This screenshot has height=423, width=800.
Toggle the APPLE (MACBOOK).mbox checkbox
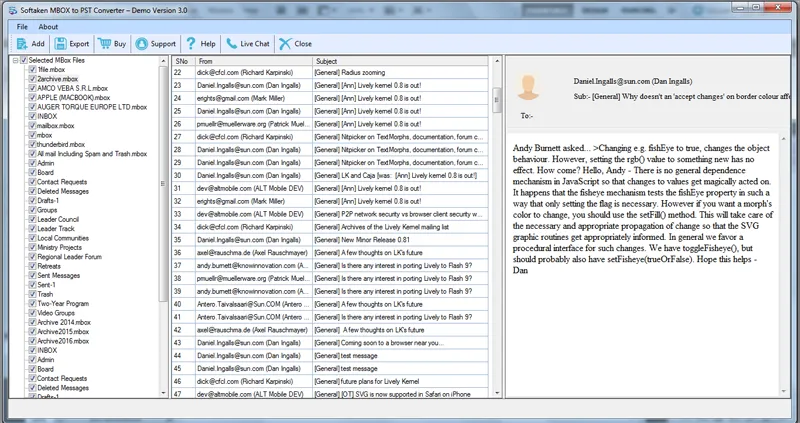[x=33, y=97]
